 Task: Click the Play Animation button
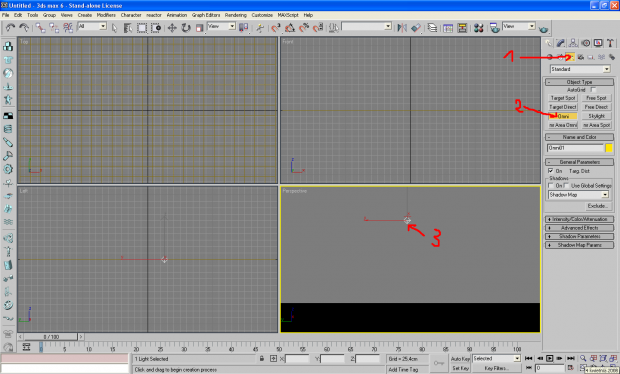550,358
